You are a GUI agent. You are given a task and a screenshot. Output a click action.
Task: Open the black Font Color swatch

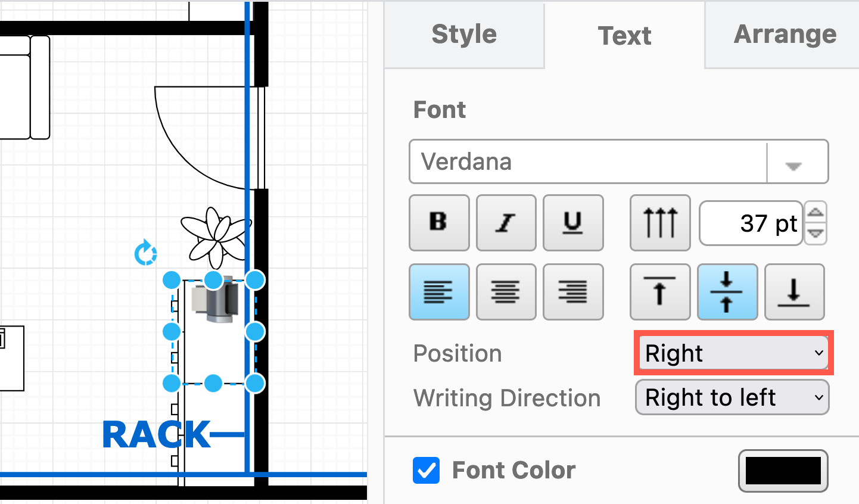click(783, 471)
